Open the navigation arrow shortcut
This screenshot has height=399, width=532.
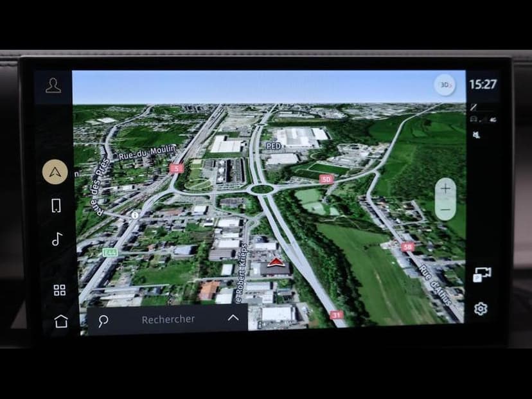pos(55,172)
